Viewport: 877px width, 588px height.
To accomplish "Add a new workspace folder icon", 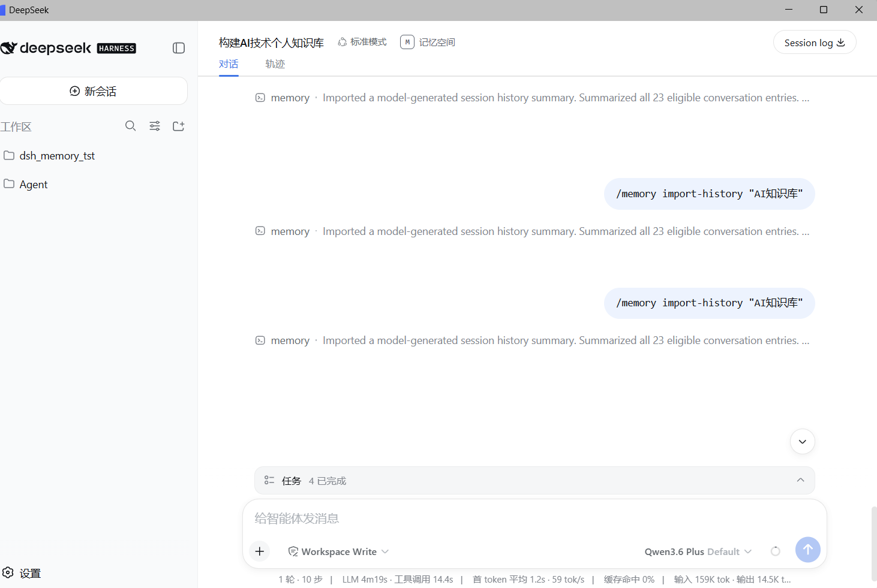I will click(179, 126).
